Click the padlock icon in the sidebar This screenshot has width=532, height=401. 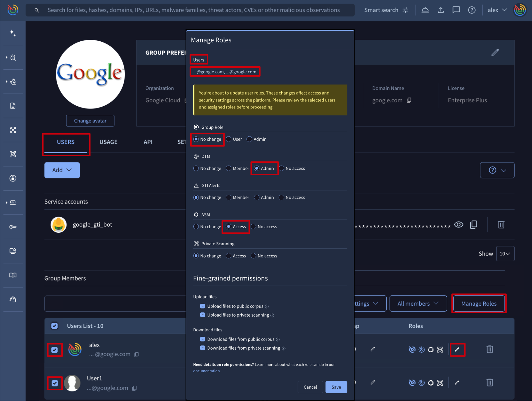13,178
